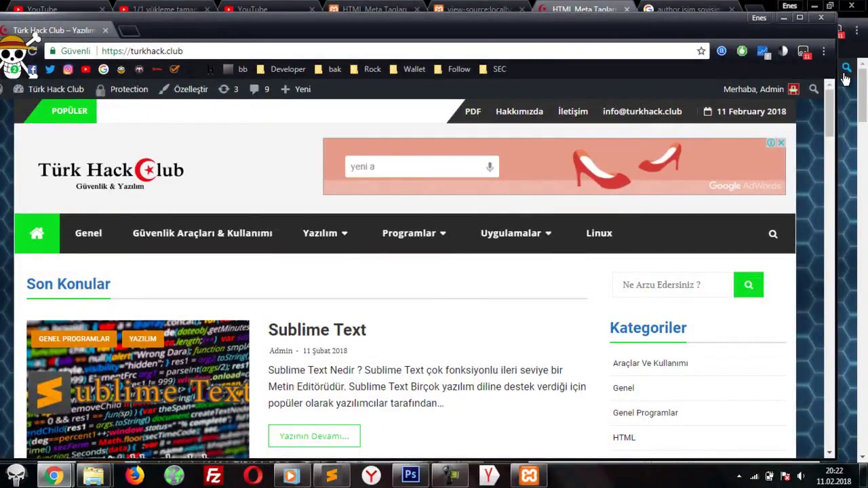Open Firefox from the taskbar
Viewport: 868px width, 488px height.
134,476
